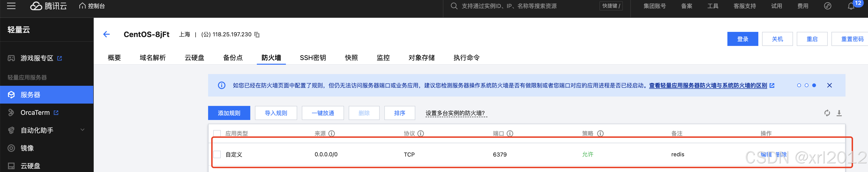This screenshot has width=868, height=172.
Task: Select first banner pagination dot
Action: point(799,85)
